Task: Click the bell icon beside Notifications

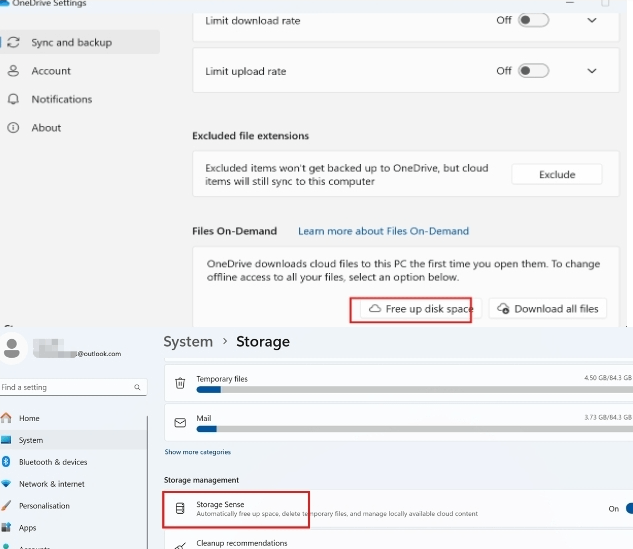Action: [x=13, y=99]
